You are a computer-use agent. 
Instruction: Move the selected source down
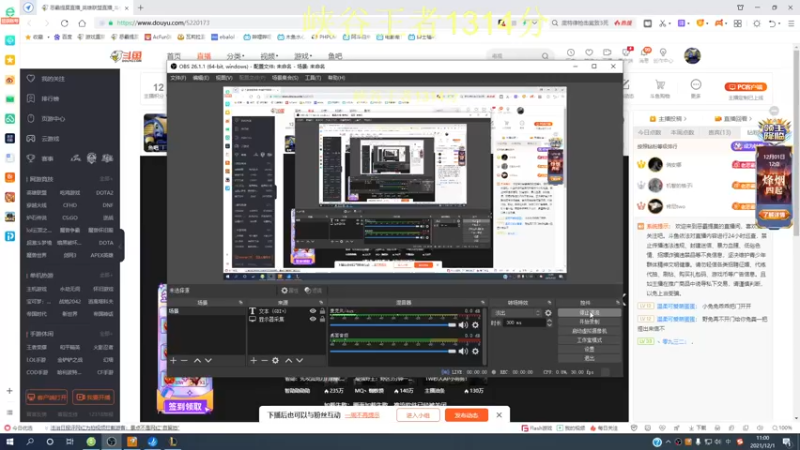[299, 360]
